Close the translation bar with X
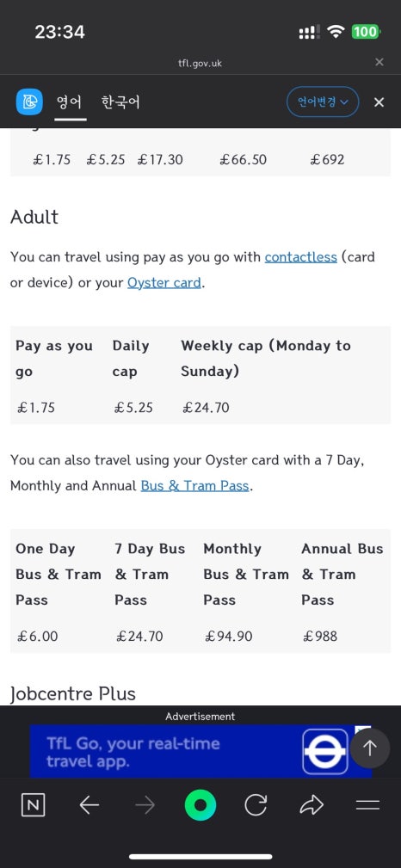Image resolution: width=401 pixels, height=868 pixels. pos(379,102)
